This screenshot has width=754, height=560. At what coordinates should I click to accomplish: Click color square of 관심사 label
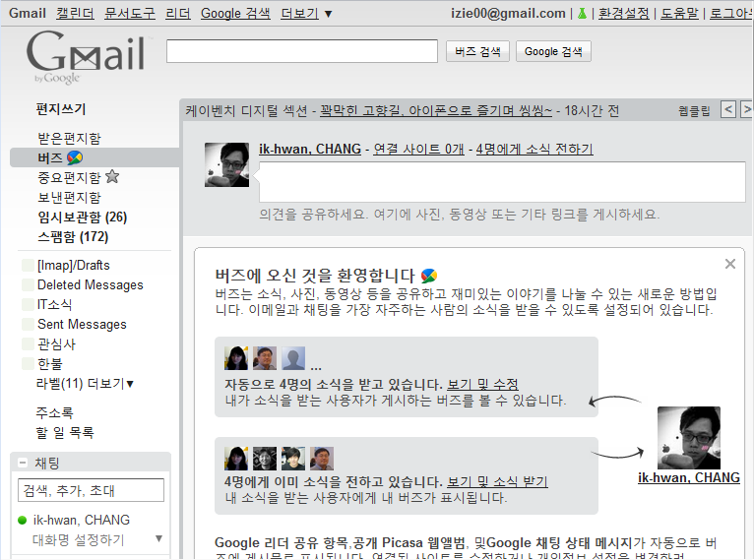pyautogui.click(x=28, y=344)
